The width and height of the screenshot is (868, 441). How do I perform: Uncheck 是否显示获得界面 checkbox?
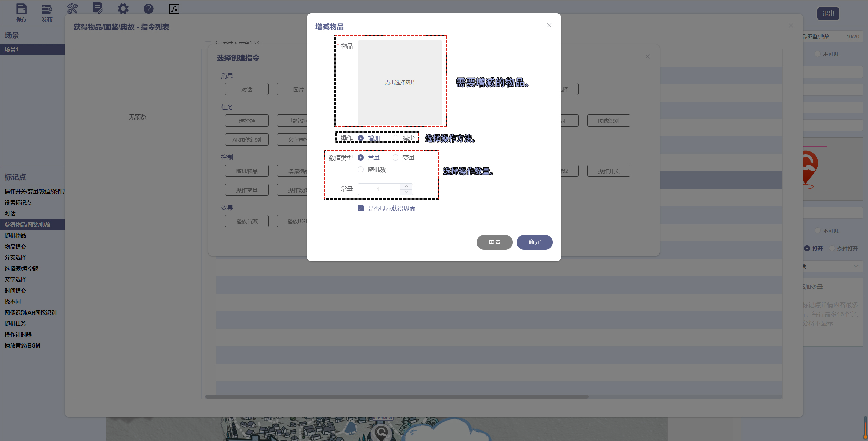(361, 208)
